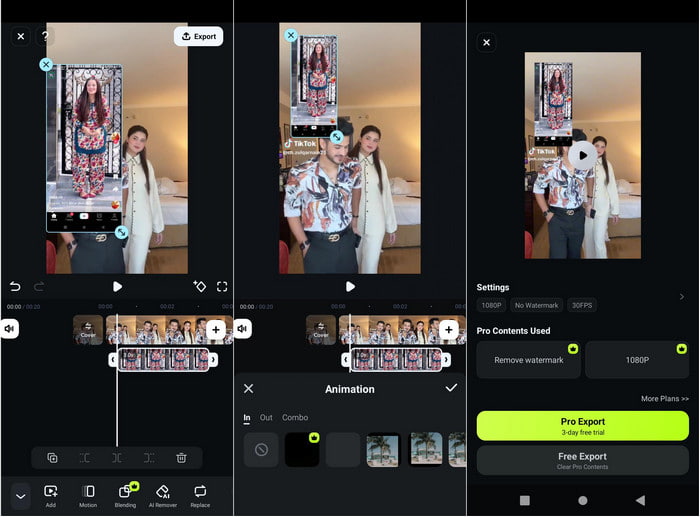Tap No Watermark settings chip
Viewport: 700px width, 517px height.
536,305
